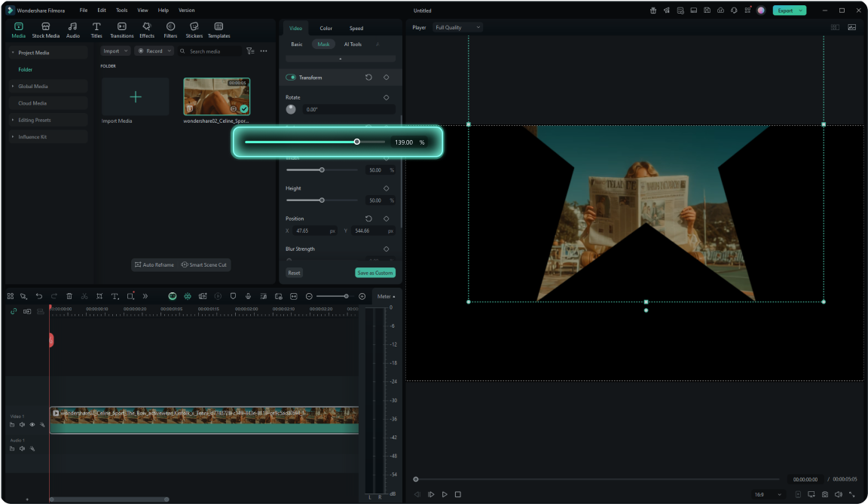Viewport: 868px width, 504px height.
Task: Switch to the Speed tab
Action: click(x=356, y=28)
